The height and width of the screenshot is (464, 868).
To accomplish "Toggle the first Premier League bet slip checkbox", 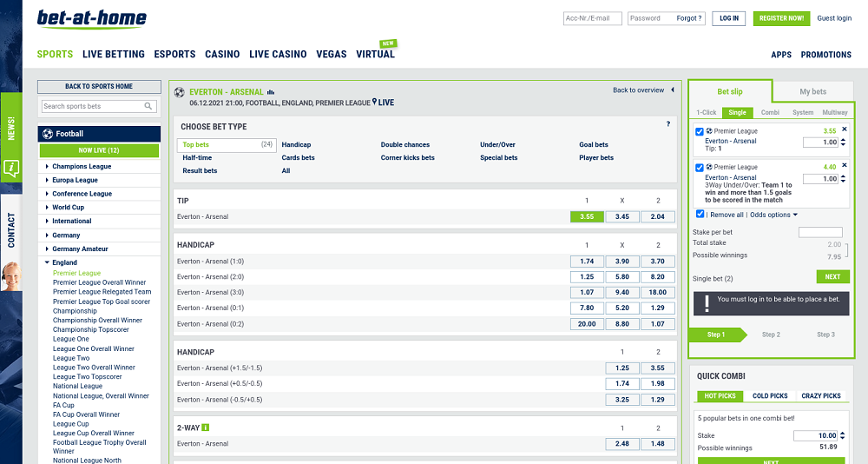I will coord(699,132).
